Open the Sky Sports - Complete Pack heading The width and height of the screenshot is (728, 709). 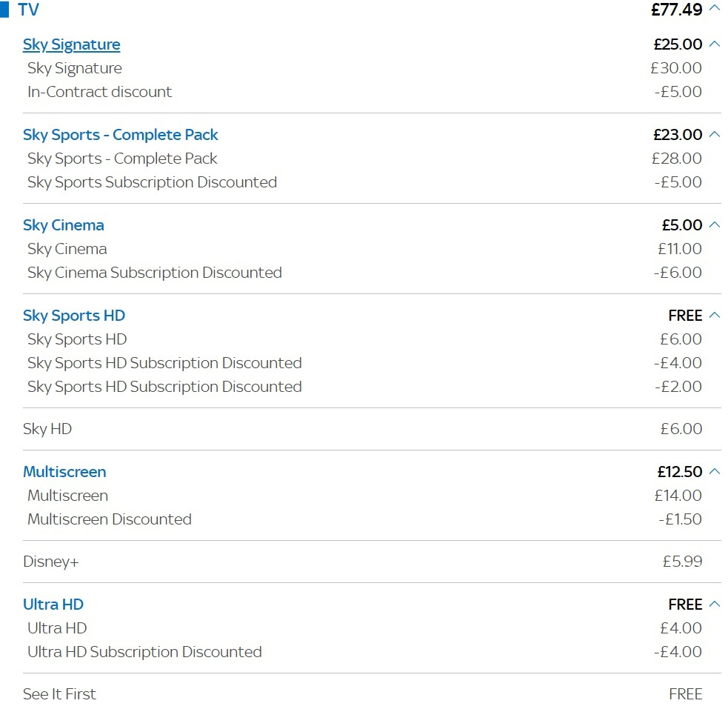(120, 135)
